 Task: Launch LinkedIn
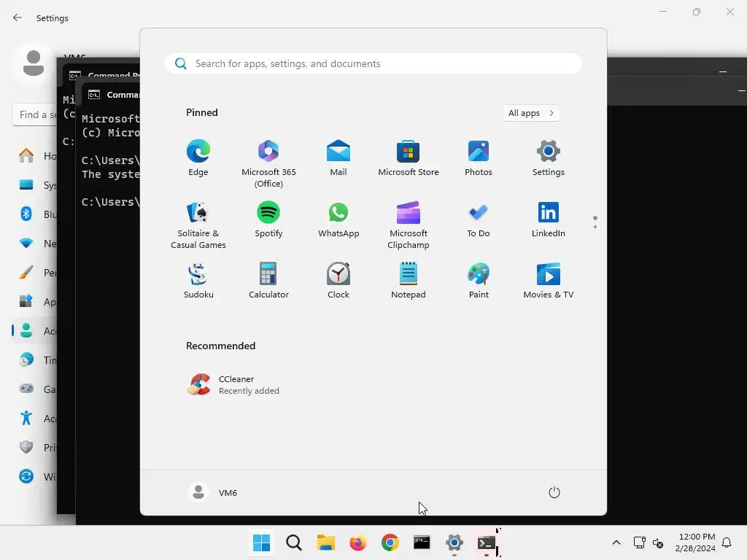pyautogui.click(x=549, y=219)
